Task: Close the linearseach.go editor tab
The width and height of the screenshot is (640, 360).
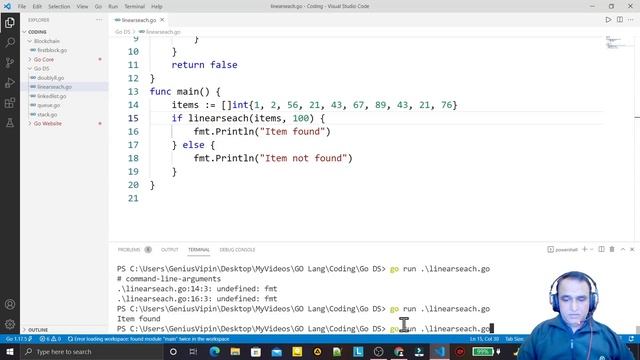Action: tap(162, 20)
